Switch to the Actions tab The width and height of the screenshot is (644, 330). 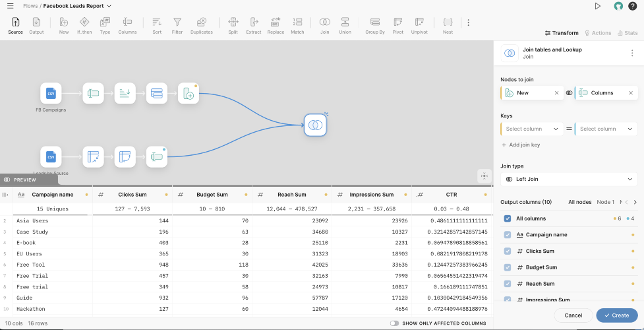598,33
